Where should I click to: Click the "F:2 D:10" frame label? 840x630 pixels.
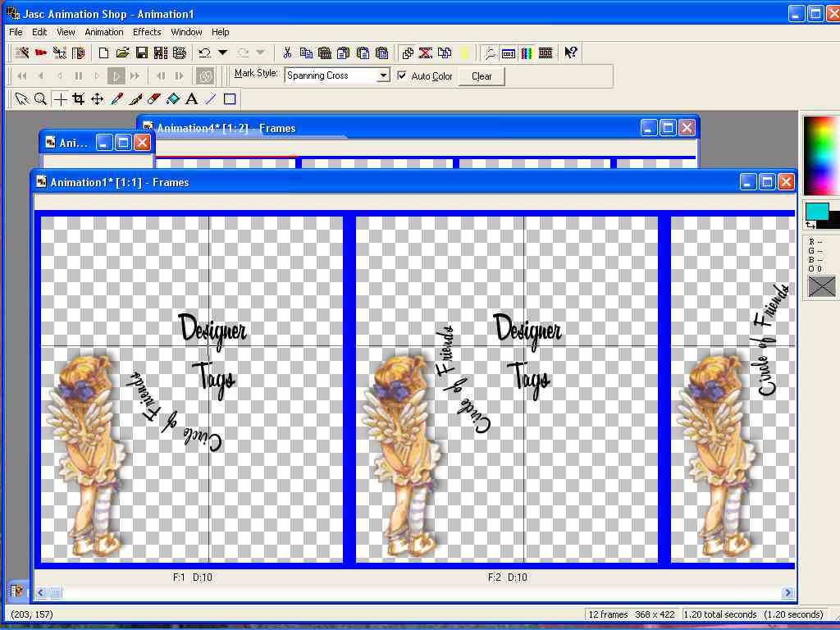pyautogui.click(x=507, y=577)
